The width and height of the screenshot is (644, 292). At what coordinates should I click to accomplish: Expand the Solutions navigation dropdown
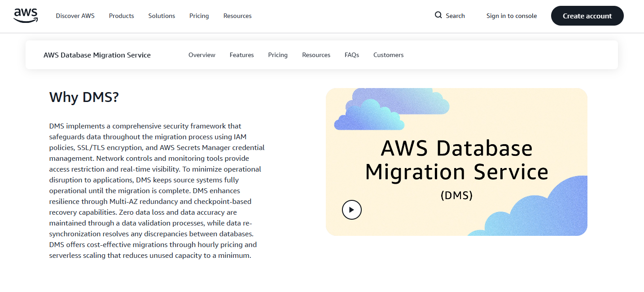(162, 16)
